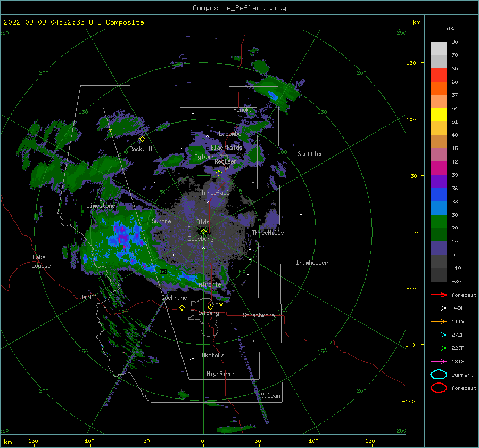Click the white 04DK arrow icon
The height and width of the screenshot is (448, 479).
tap(439, 308)
